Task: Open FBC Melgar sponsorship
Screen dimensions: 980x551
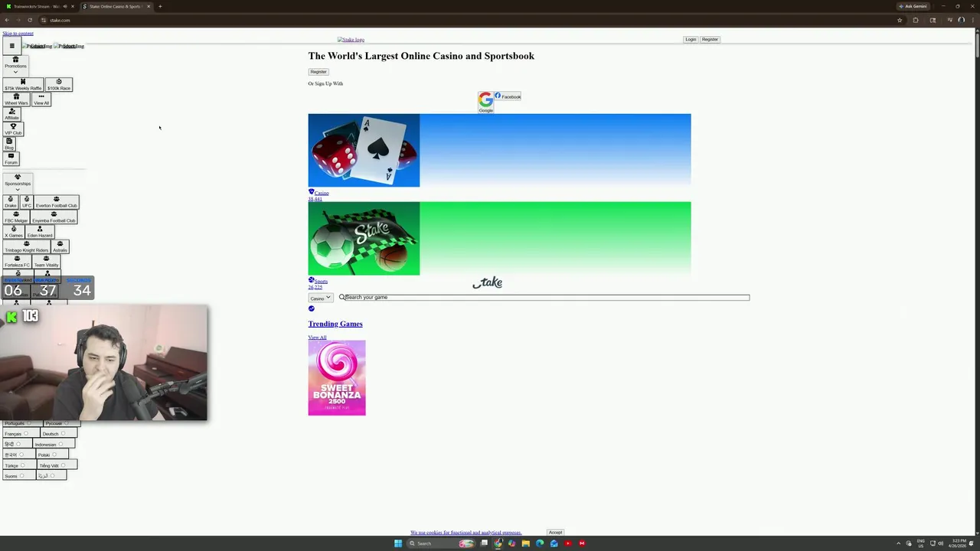Action: 16,217
